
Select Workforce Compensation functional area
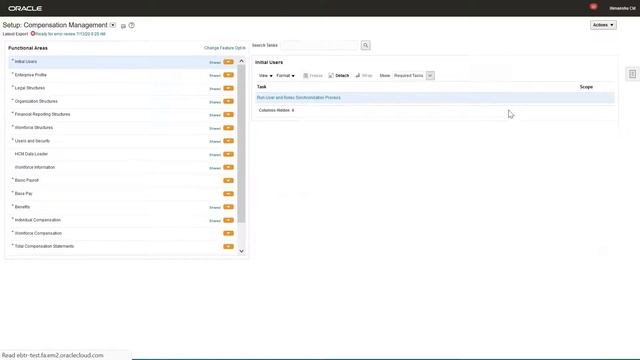38,233
